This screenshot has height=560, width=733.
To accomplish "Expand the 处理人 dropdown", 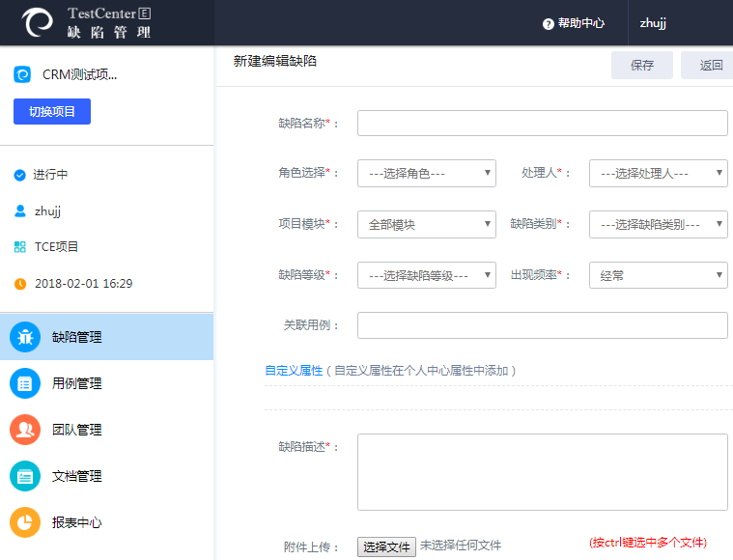I will [658, 174].
